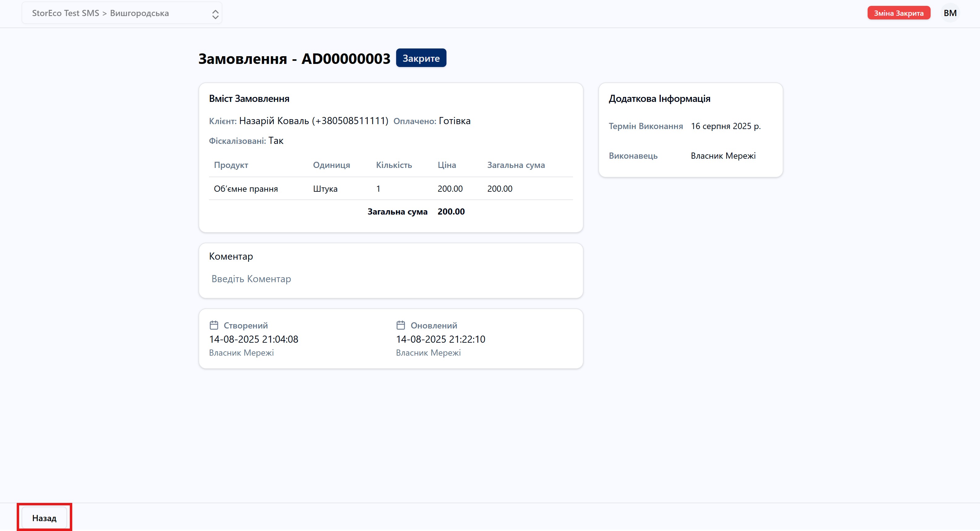The image size is (980, 531).
Task: Click the 16 серпня 2025 deadline date
Action: pos(726,126)
